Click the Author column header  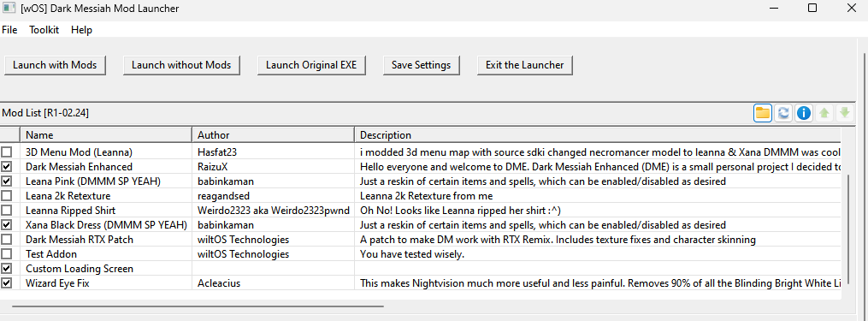pos(273,134)
